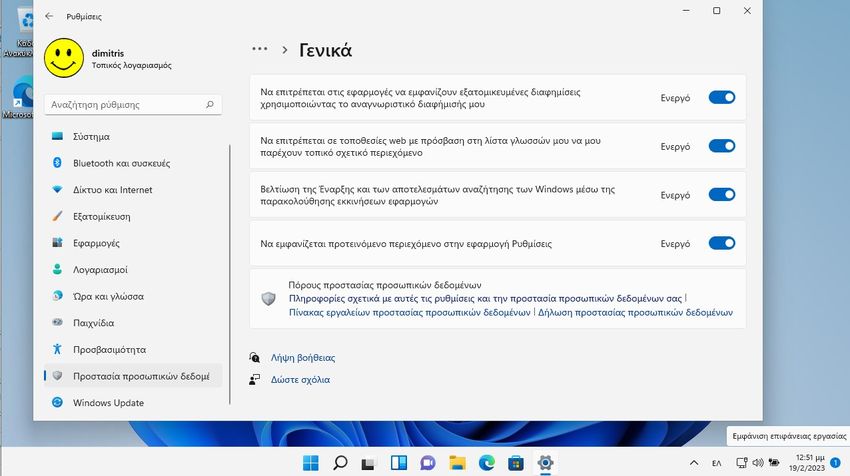This screenshot has height=476, width=850.
Task: Click the Λήψη βοήθειας help icon
Action: pyautogui.click(x=254, y=357)
